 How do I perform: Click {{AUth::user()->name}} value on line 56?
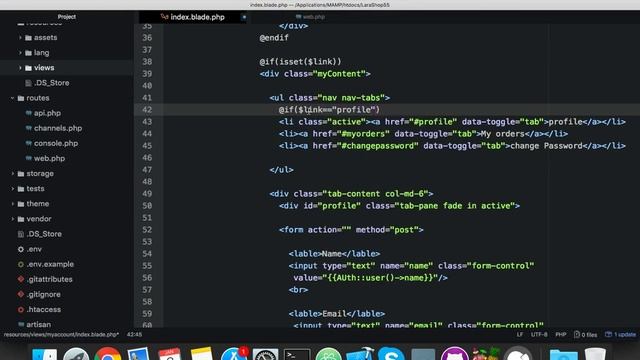[382, 278]
